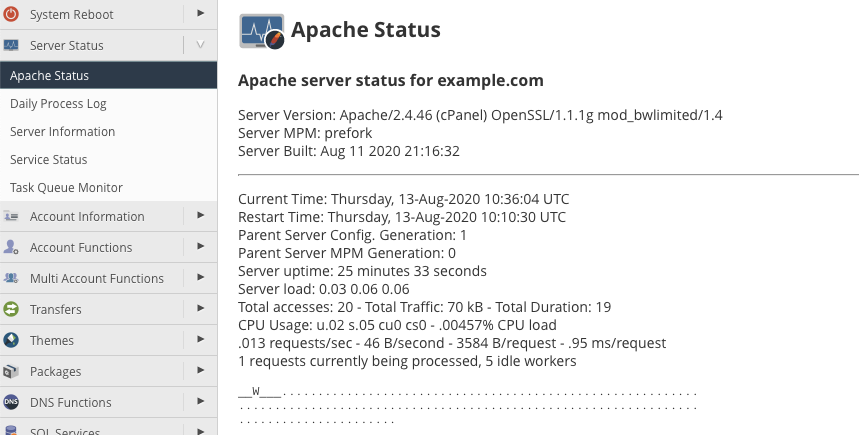Click the Multi Account Functions icon
This screenshot has height=435, width=859.
(12, 278)
